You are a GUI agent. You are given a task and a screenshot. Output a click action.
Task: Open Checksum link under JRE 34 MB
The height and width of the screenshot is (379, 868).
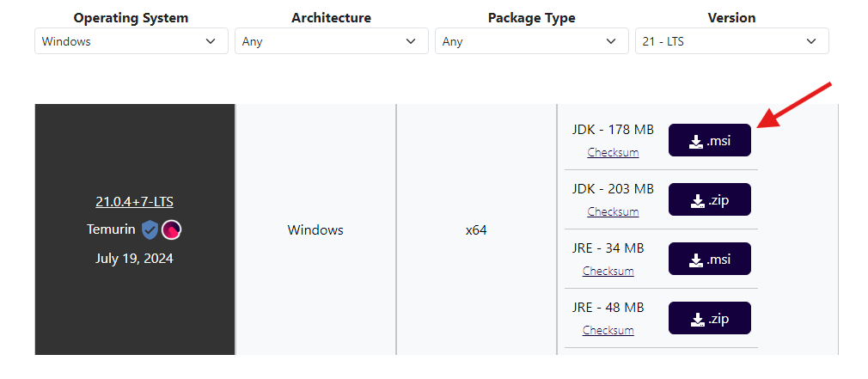[x=608, y=271]
